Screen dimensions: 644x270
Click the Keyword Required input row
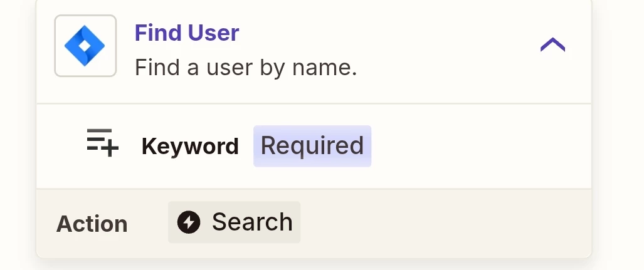(x=314, y=146)
